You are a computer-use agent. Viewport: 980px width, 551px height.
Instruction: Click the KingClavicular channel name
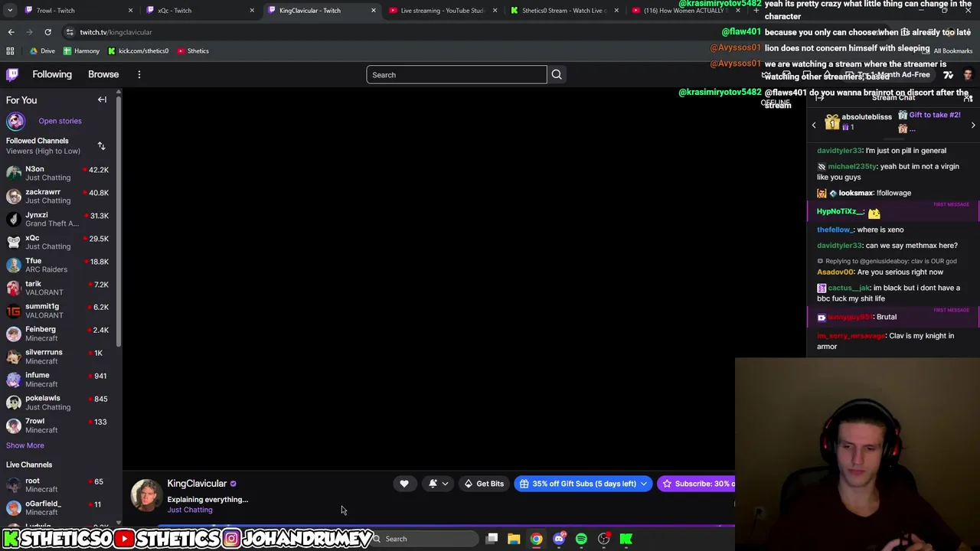tap(197, 484)
